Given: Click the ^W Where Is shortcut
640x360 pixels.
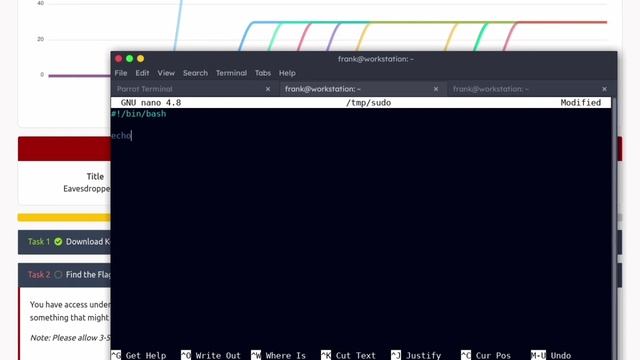Looking at the screenshot, I should [x=278, y=355].
